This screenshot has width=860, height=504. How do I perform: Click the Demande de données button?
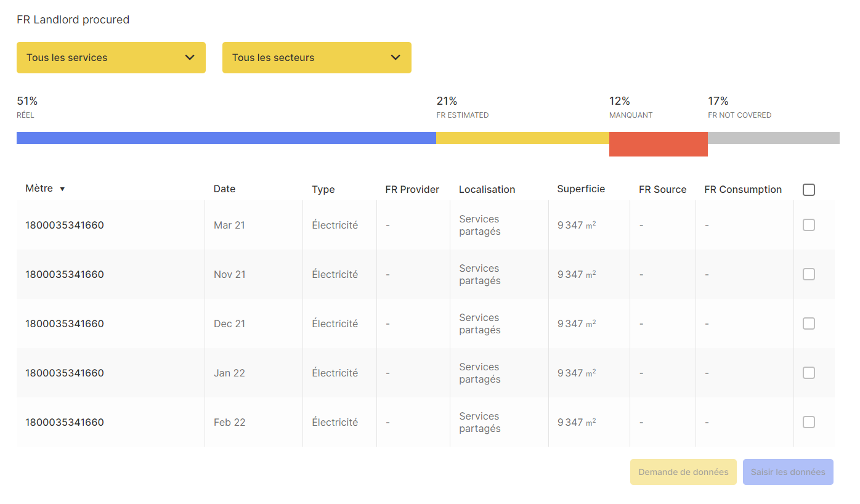pyautogui.click(x=683, y=472)
